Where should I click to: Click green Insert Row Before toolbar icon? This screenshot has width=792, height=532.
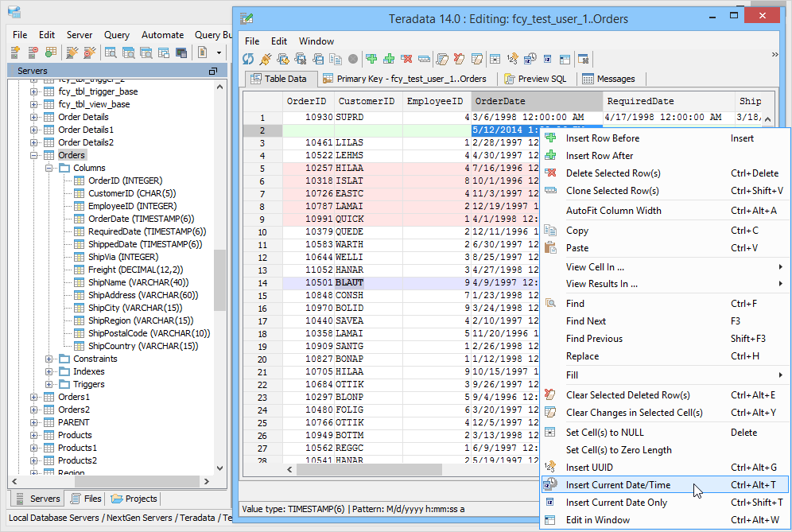[372, 59]
